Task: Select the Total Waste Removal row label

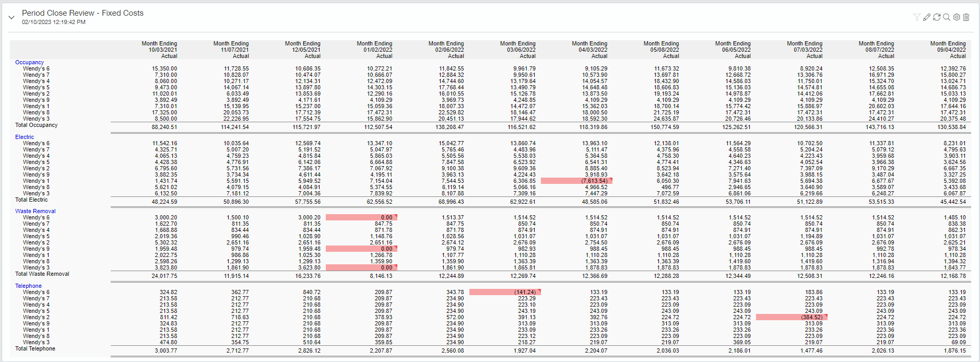Action: 42,274
